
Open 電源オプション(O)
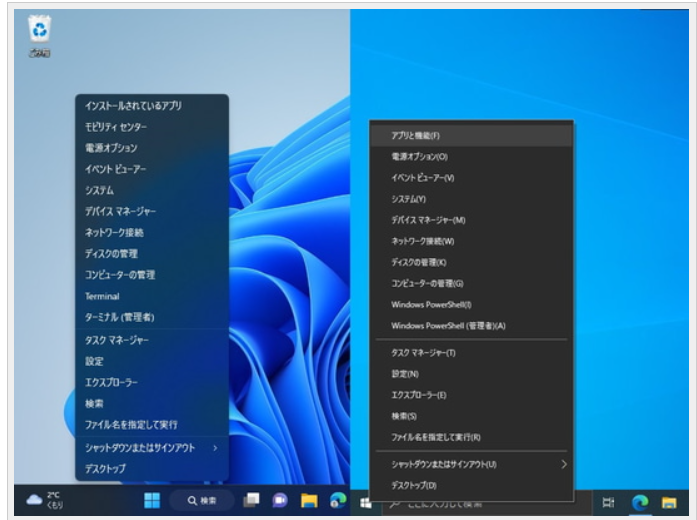472,156
